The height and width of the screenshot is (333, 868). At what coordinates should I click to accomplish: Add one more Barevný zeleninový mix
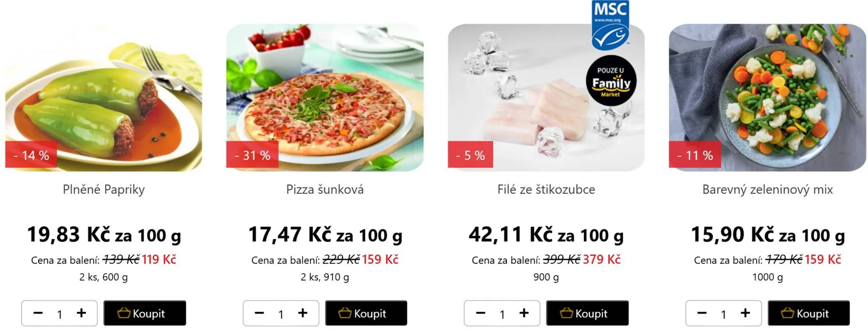tap(745, 313)
